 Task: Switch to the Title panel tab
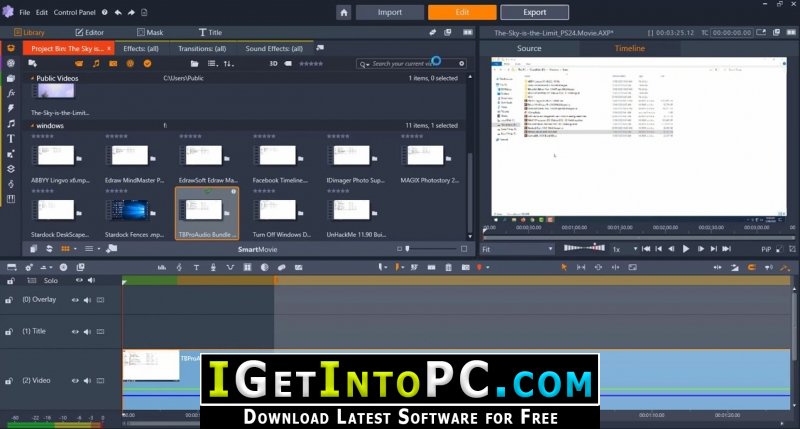tap(210, 32)
